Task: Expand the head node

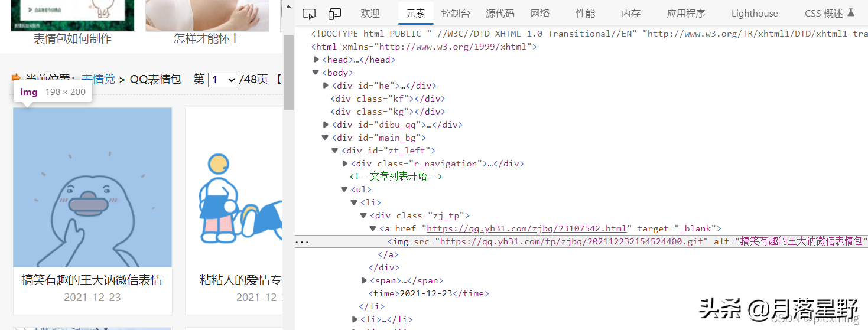Action: [x=317, y=60]
